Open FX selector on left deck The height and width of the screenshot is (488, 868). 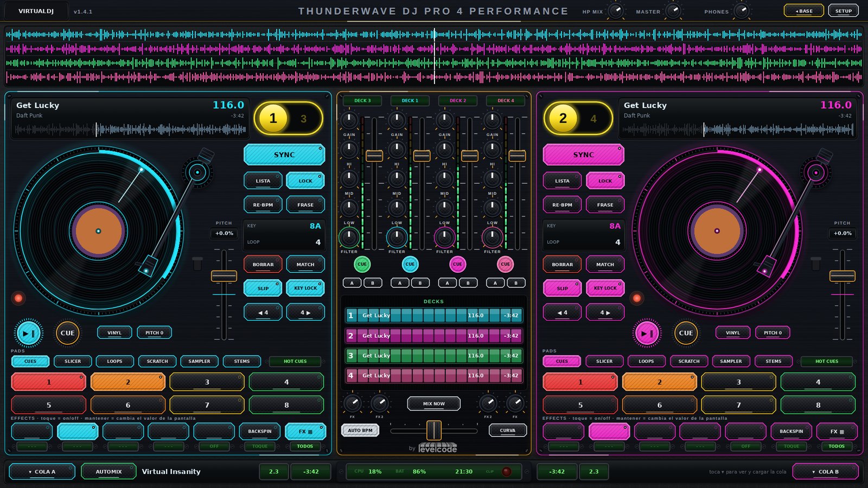pos(305,431)
